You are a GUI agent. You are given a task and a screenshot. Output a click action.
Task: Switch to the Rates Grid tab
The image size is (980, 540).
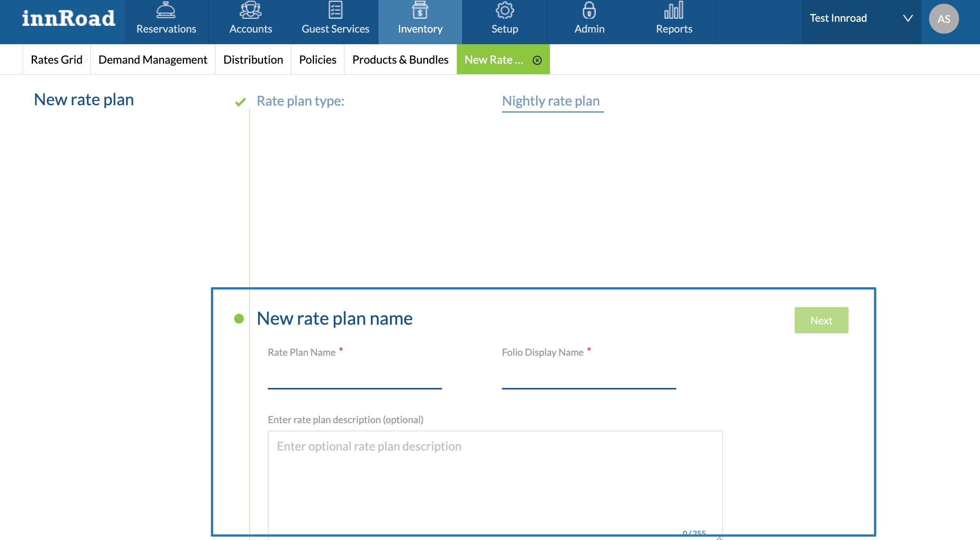(x=56, y=60)
